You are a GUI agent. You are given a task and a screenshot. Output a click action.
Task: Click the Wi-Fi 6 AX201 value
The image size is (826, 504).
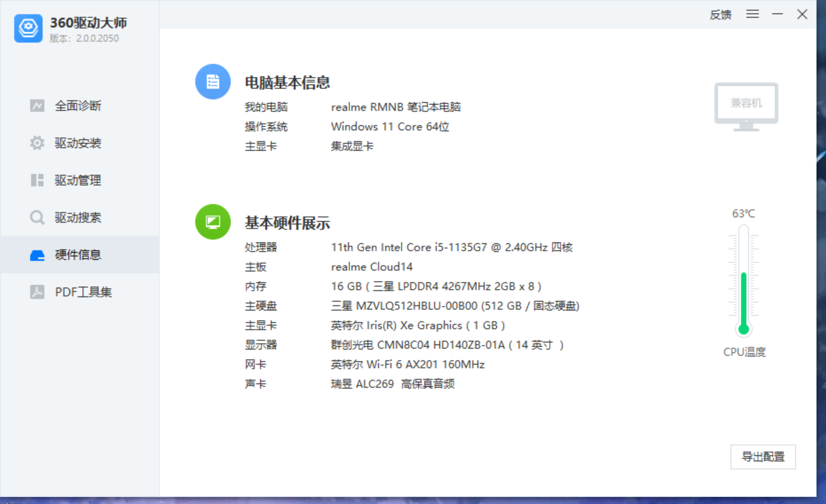pyautogui.click(x=408, y=364)
